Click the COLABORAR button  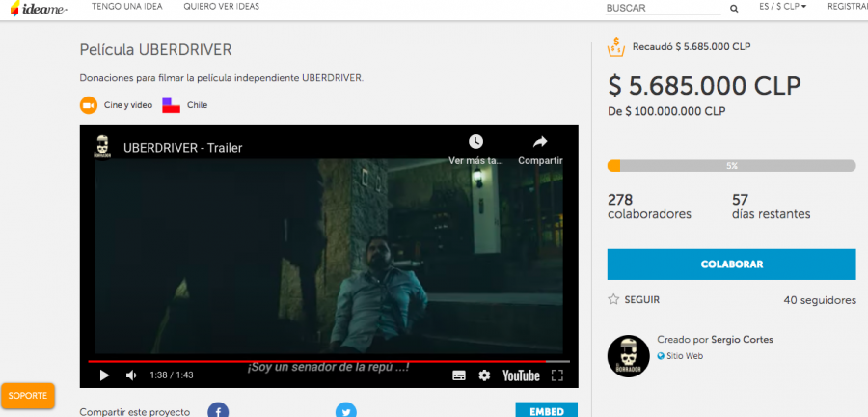(x=731, y=264)
